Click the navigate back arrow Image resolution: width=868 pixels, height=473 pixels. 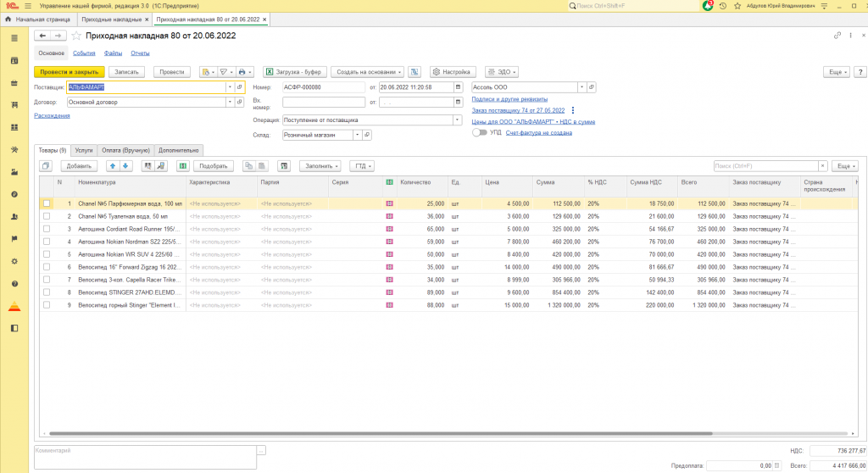[42, 36]
